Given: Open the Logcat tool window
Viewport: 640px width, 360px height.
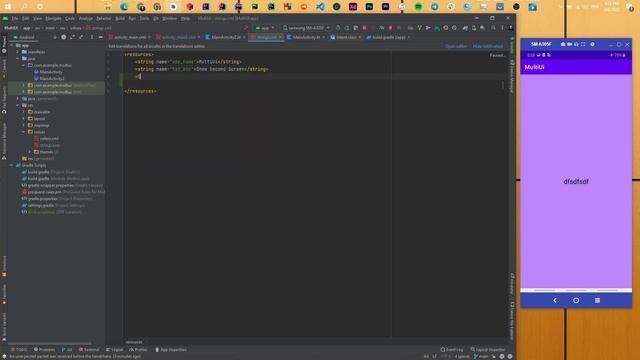Looking at the screenshot, I should click(115, 350).
